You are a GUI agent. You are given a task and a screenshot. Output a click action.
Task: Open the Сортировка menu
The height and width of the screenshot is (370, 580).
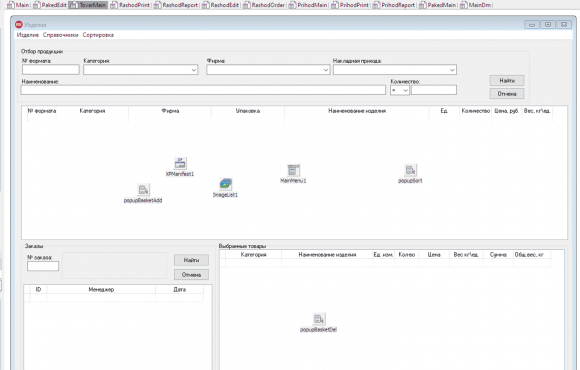(98, 35)
